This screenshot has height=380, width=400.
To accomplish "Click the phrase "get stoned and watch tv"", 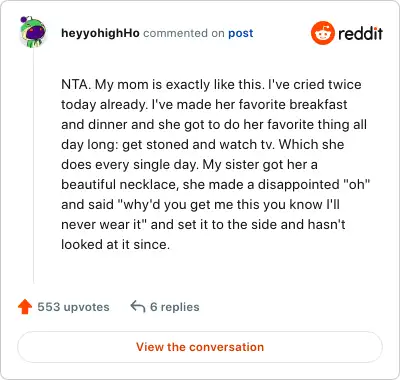I will pyautogui.click(x=198, y=144).
